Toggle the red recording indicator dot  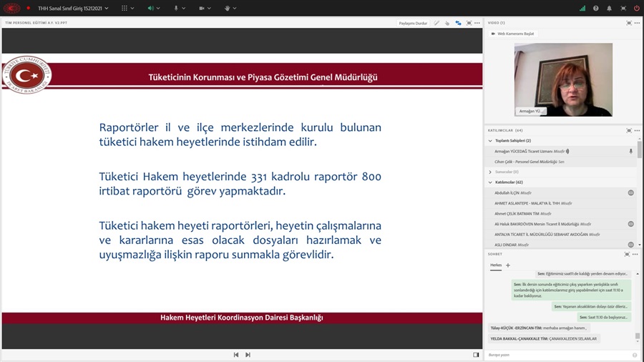[29, 8]
